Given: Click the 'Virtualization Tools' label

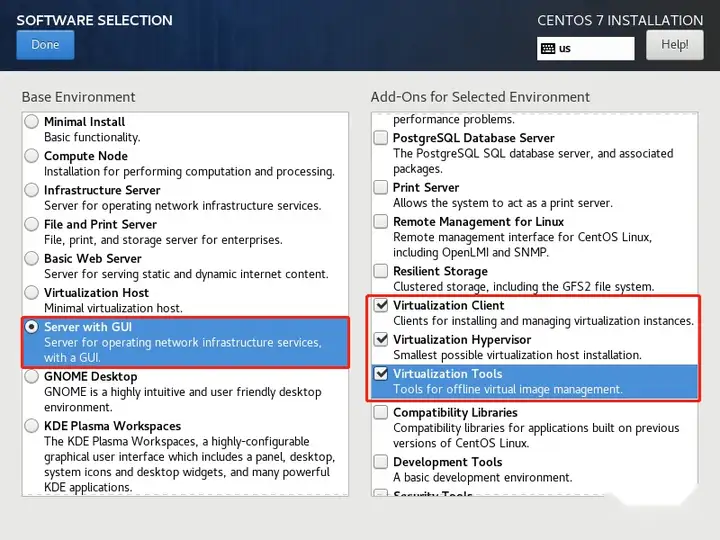Looking at the screenshot, I should [x=448, y=374].
